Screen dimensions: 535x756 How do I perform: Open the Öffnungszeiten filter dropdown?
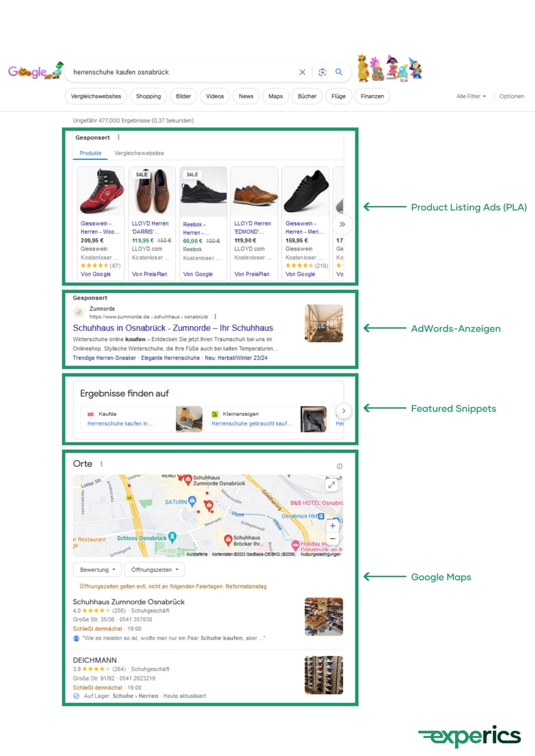[x=154, y=570]
